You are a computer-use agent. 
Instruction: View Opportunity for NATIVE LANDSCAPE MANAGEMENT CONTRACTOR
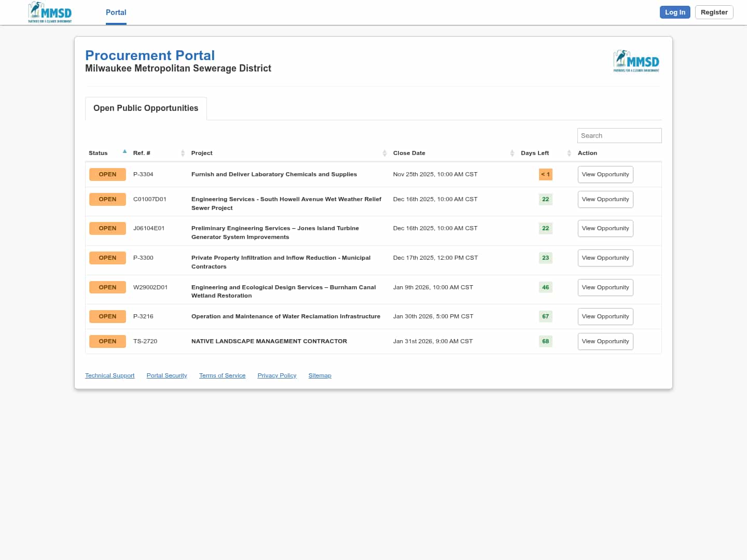[605, 342]
